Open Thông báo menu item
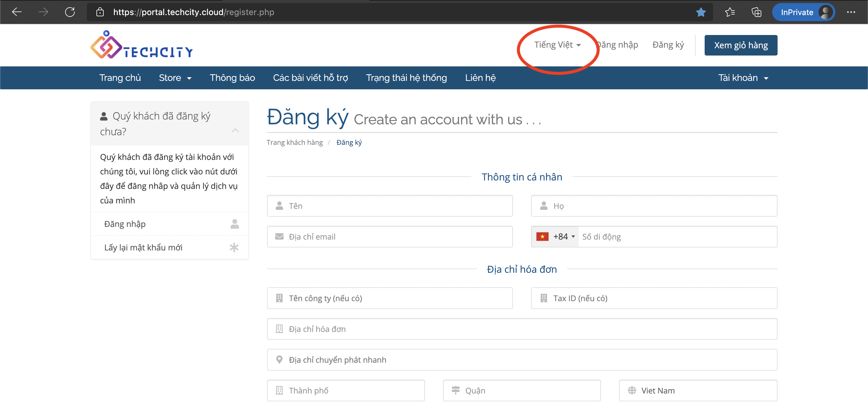This screenshot has width=868, height=414. (232, 78)
